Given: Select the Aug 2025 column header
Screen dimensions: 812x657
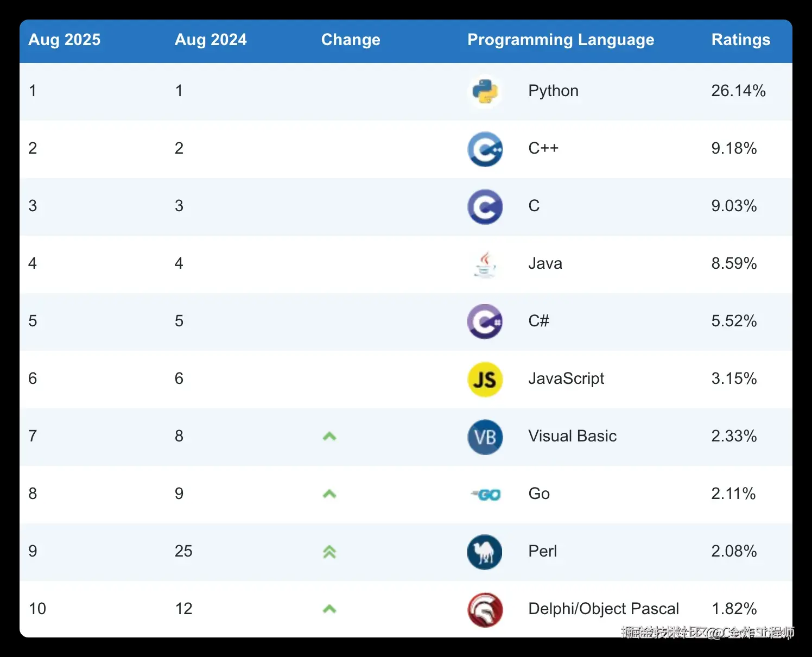Looking at the screenshot, I should tap(65, 40).
